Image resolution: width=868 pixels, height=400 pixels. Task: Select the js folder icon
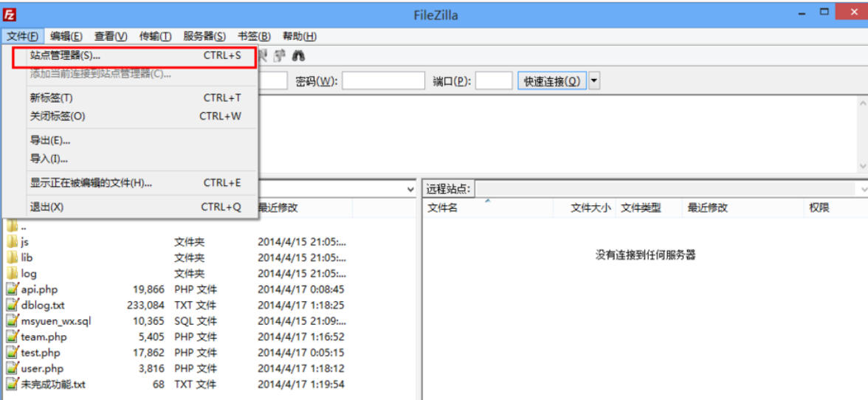pos(12,242)
